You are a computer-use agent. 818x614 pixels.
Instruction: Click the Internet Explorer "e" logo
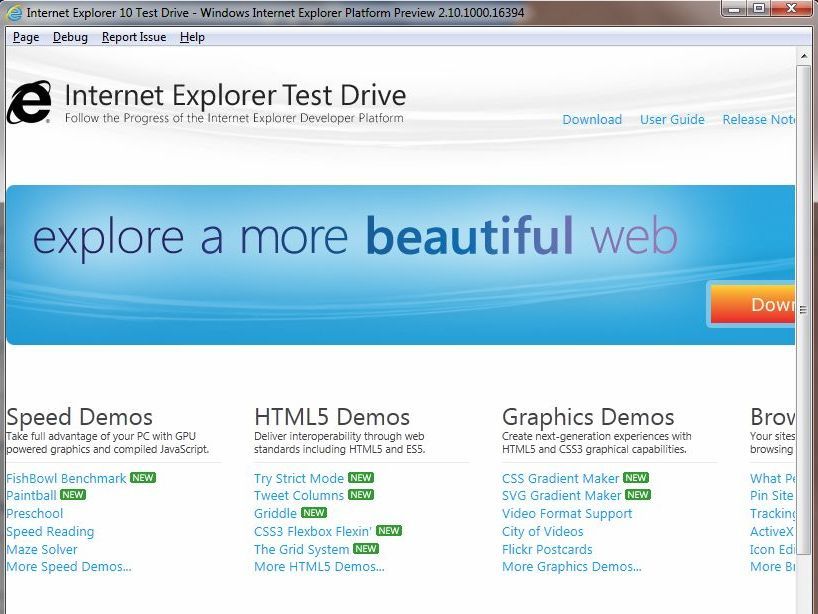click(x=28, y=101)
